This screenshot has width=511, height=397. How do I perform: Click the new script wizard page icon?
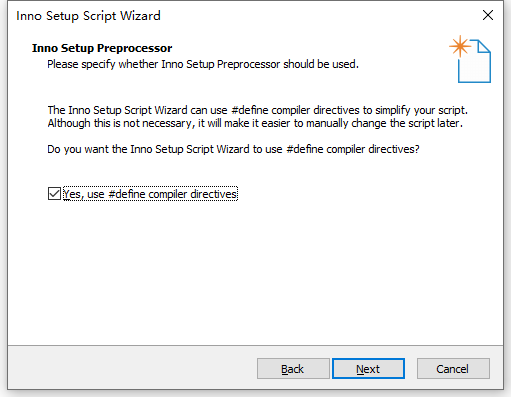tap(470, 59)
